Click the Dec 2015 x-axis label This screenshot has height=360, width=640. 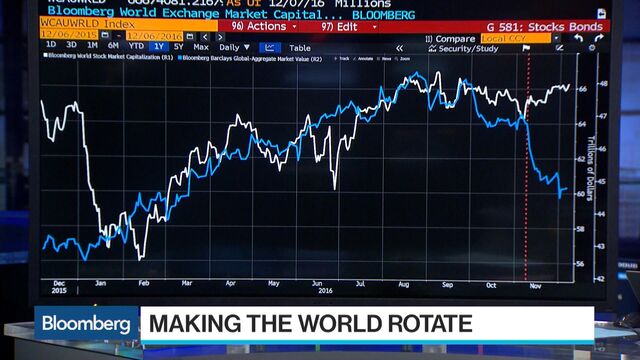point(59,287)
